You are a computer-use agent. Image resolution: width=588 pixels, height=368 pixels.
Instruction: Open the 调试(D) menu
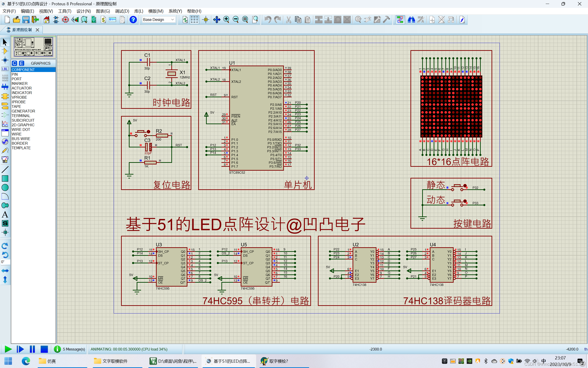coord(122,11)
